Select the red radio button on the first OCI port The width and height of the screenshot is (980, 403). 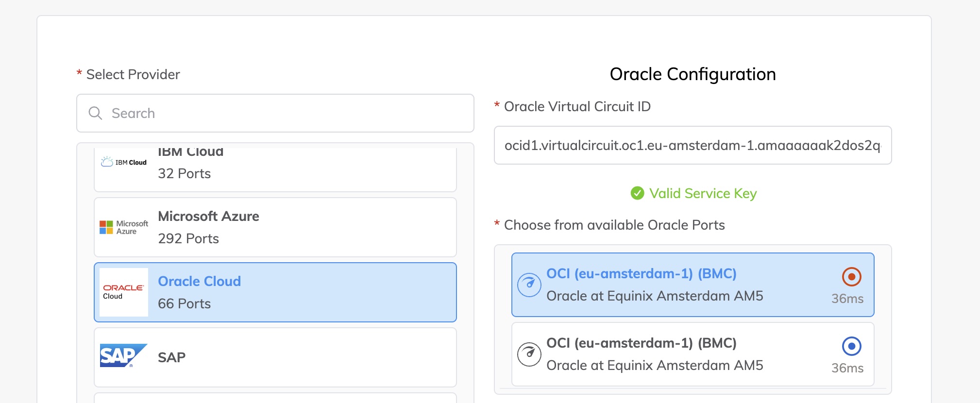(852, 277)
